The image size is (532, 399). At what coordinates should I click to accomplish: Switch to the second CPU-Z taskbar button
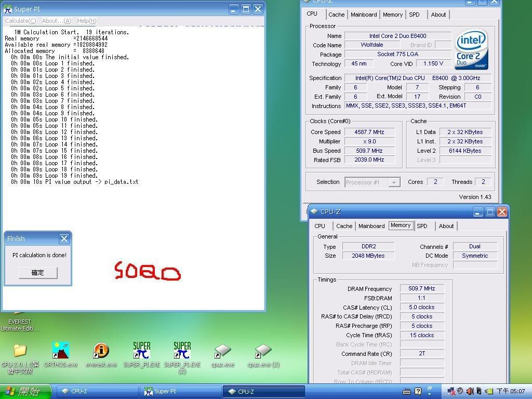pos(263,391)
